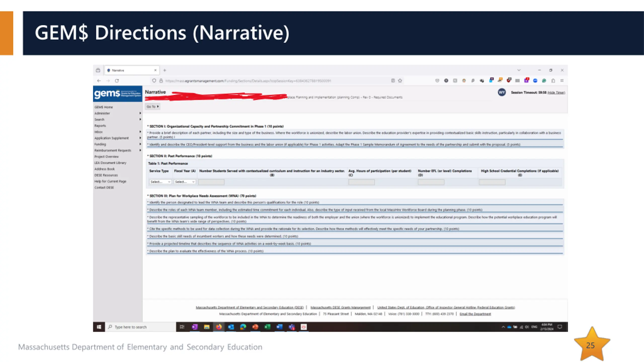Open Reports in the sidebar
644x362 pixels.
(100, 126)
